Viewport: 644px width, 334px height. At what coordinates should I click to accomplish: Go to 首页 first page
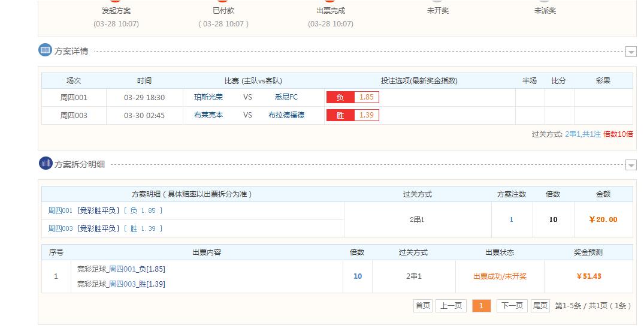pos(422,306)
